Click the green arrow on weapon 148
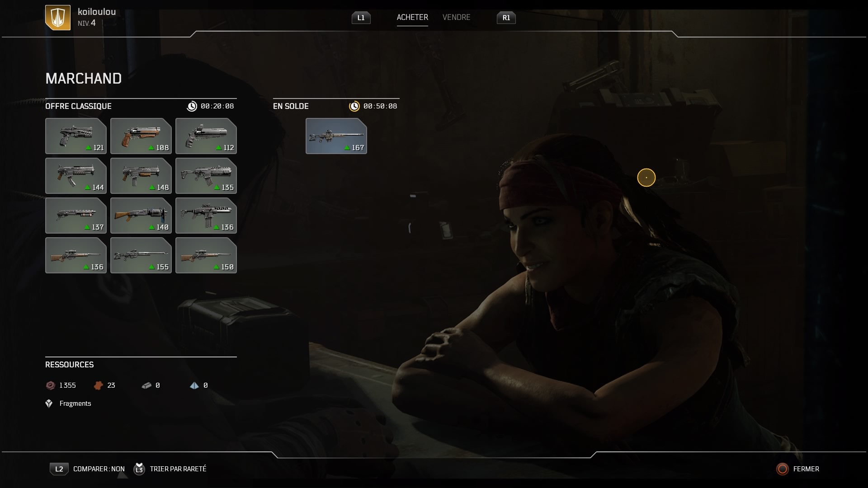The width and height of the screenshot is (868, 488). (152, 188)
